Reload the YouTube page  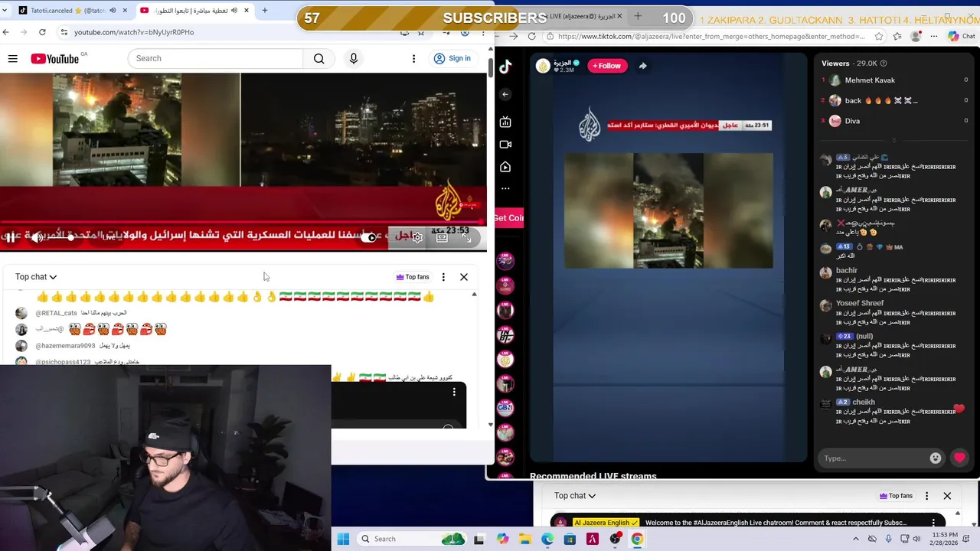[42, 32]
